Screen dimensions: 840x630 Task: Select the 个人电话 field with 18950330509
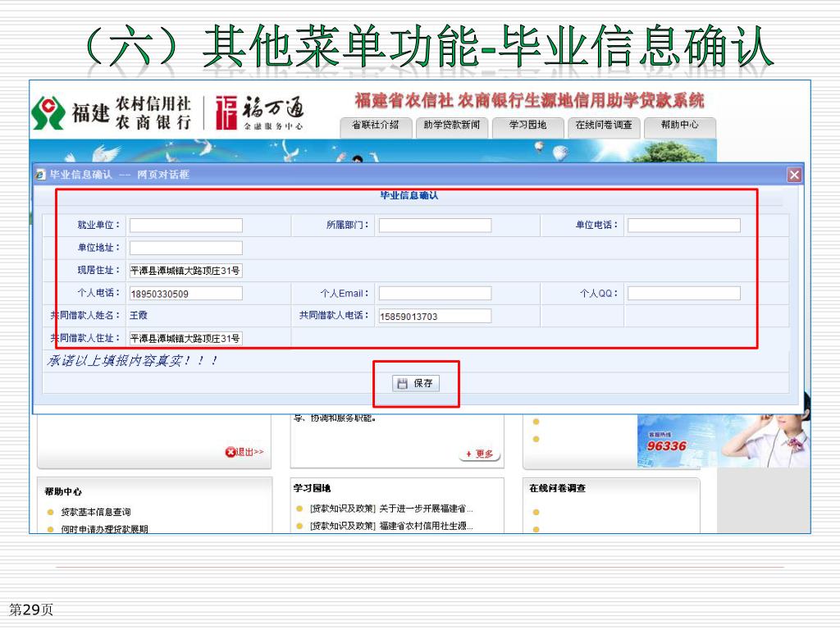coord(186,293)
